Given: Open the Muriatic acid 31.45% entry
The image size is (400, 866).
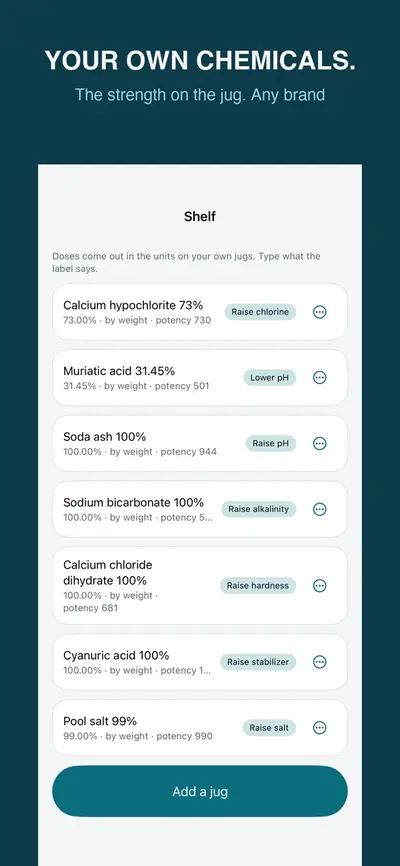Looking at the screenshot, I should click(x=200, y=378).
